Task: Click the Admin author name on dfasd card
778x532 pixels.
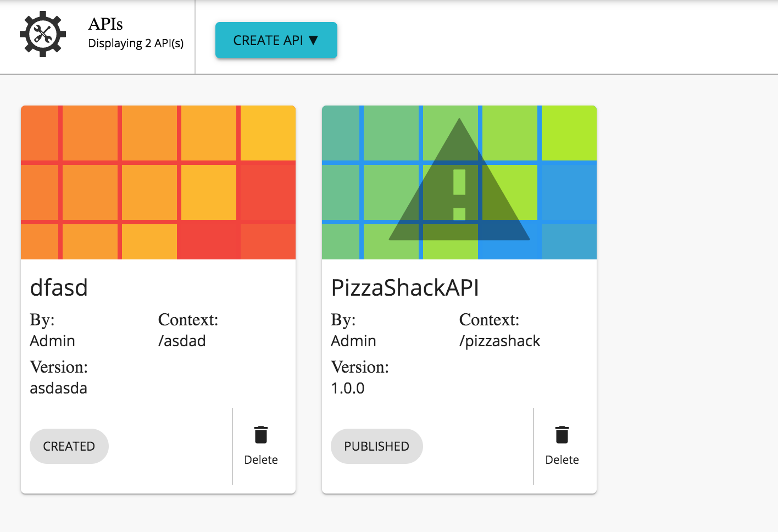Action: (x=52, y=341)
